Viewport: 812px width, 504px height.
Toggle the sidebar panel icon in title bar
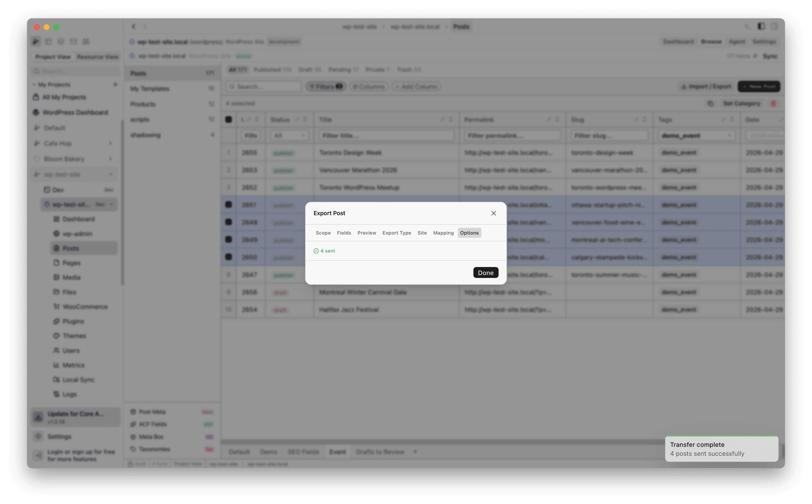pyautogui.click(x=761, y=26)
